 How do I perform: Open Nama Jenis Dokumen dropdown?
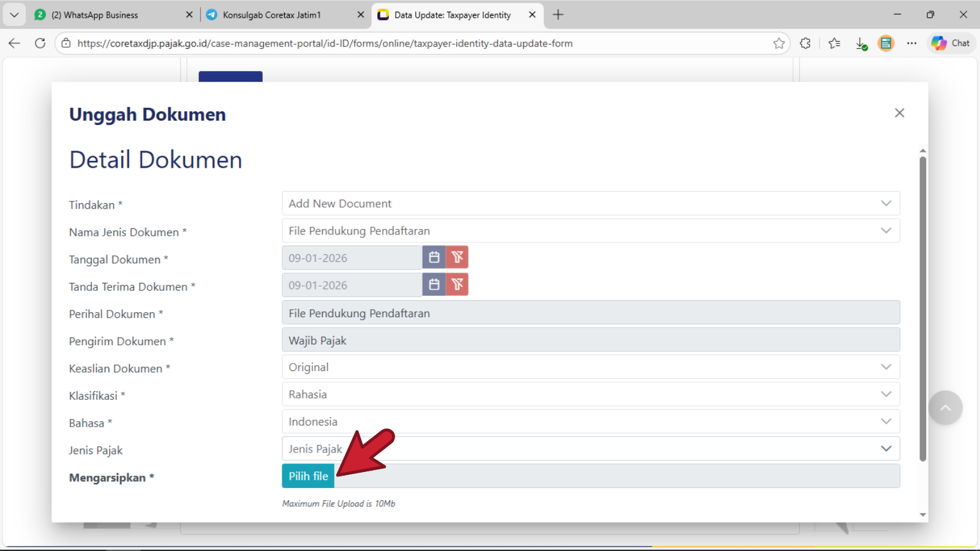point(590,231)
